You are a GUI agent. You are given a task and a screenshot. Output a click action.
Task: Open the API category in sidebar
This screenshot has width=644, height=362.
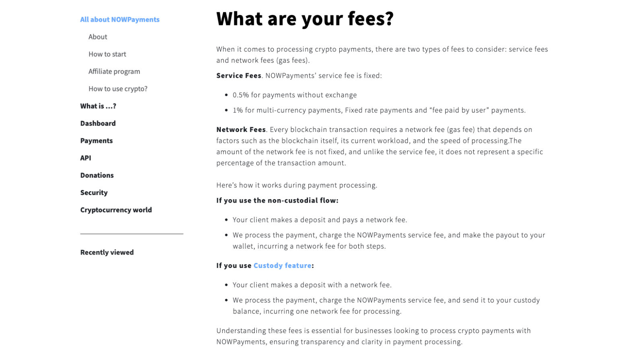pos(86,158)
